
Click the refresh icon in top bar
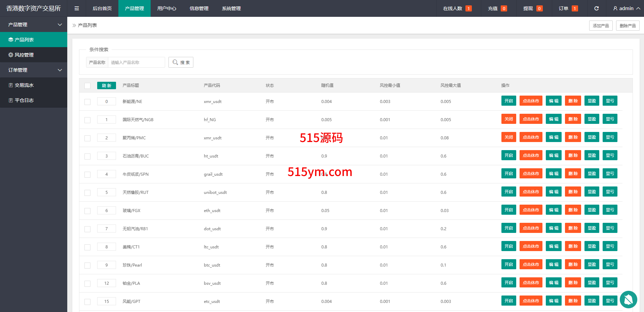pyautogui.click(x=596, y=8)
